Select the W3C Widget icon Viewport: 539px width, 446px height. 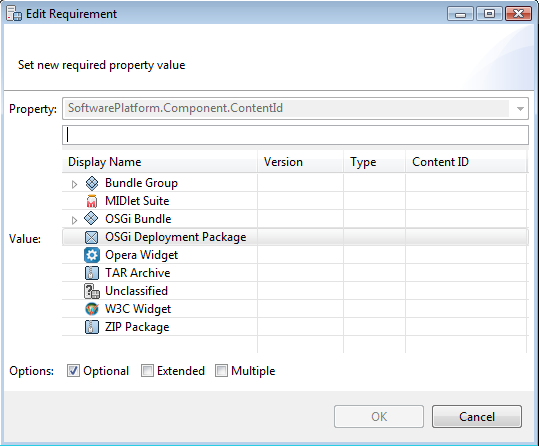(92, 309)
